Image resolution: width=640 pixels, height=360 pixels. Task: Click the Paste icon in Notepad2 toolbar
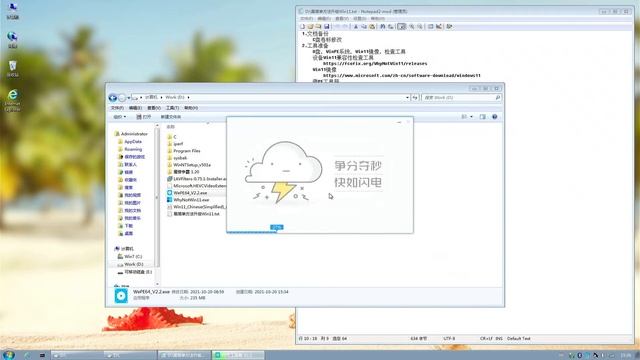[372, 27]
